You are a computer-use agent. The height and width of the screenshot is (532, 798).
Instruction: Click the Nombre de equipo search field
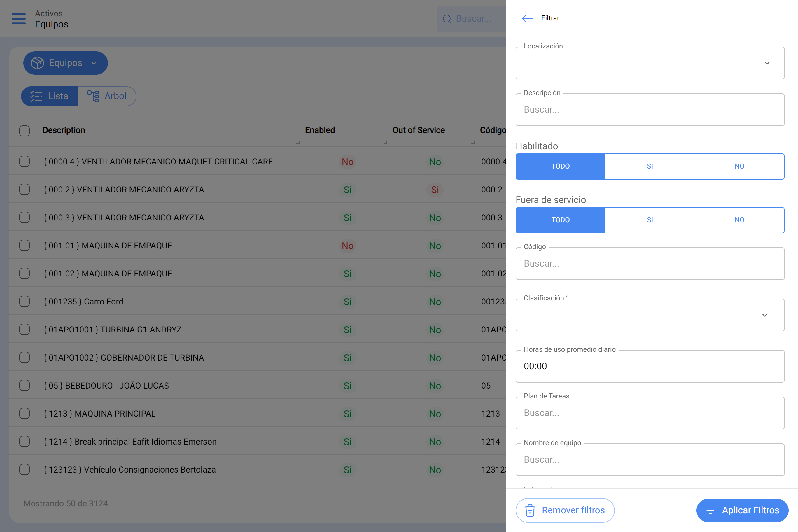tap(650, 459)
